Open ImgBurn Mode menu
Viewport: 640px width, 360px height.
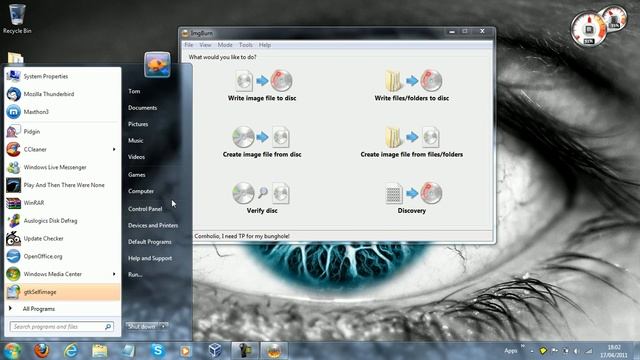click(x=225, y=45)
